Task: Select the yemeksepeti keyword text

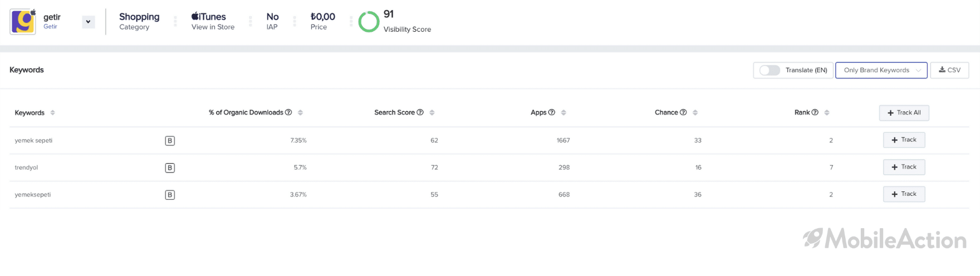Action: pyautogui.click(x=32, y=195)
